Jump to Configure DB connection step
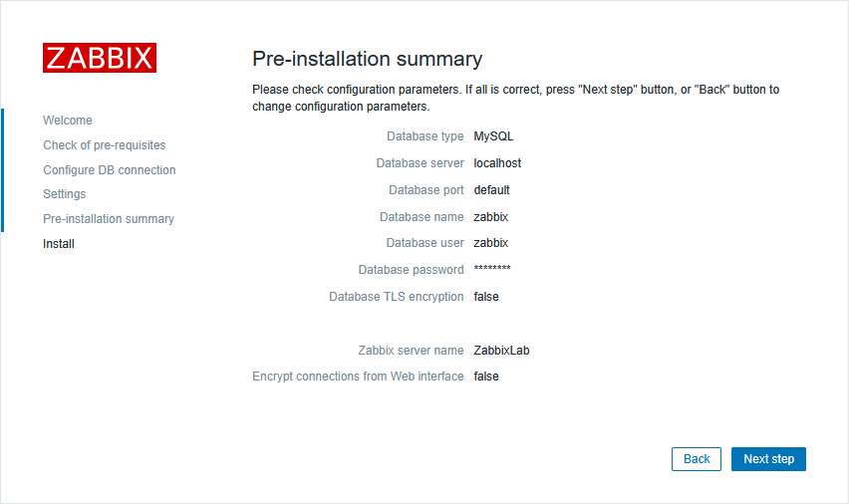Viewport: 849px width, 504px height. [110, 170]
